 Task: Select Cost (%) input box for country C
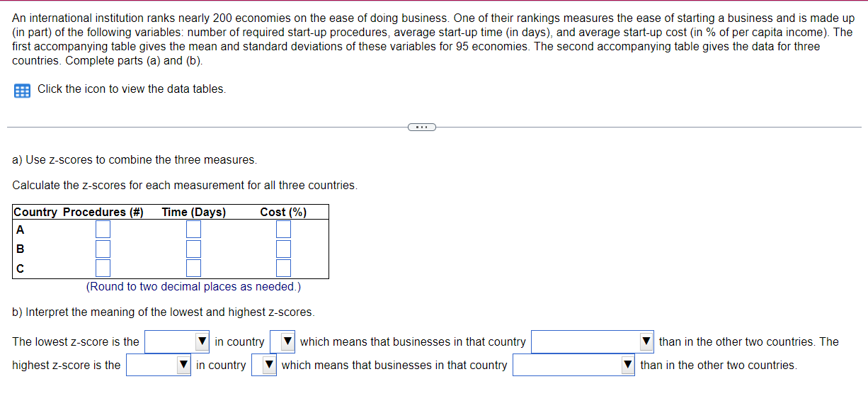283,268
